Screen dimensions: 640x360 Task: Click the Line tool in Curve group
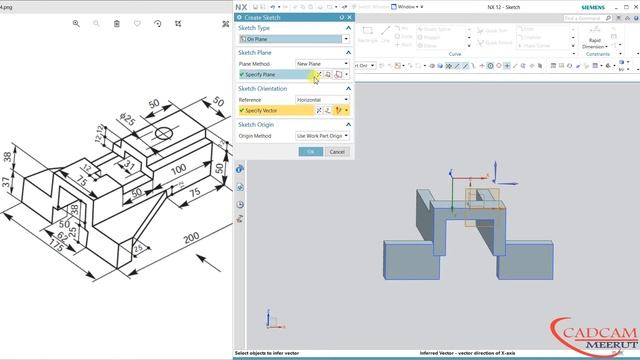385,34
